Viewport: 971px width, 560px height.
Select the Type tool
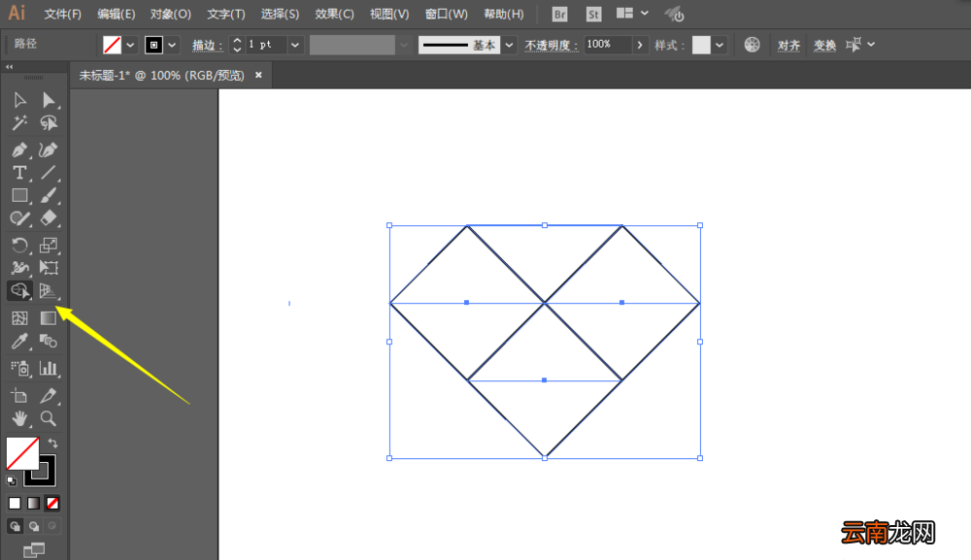(x=19, y=173)
